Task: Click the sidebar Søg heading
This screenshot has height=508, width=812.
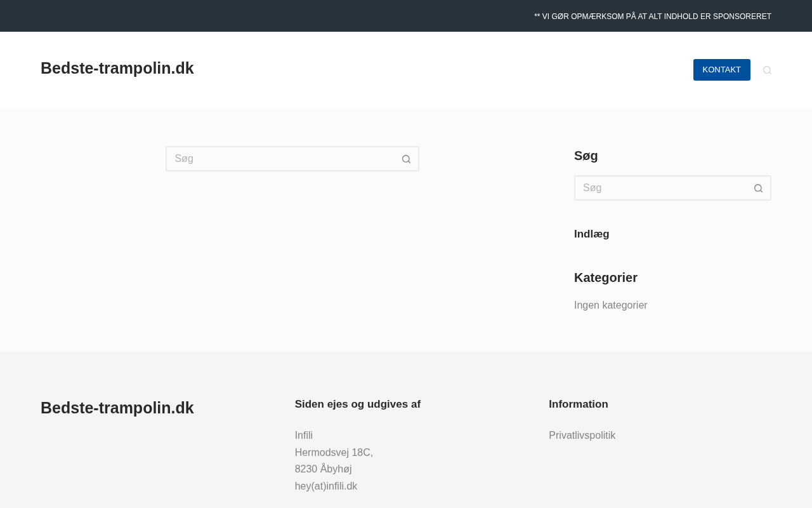Action: tap(586, 156)
